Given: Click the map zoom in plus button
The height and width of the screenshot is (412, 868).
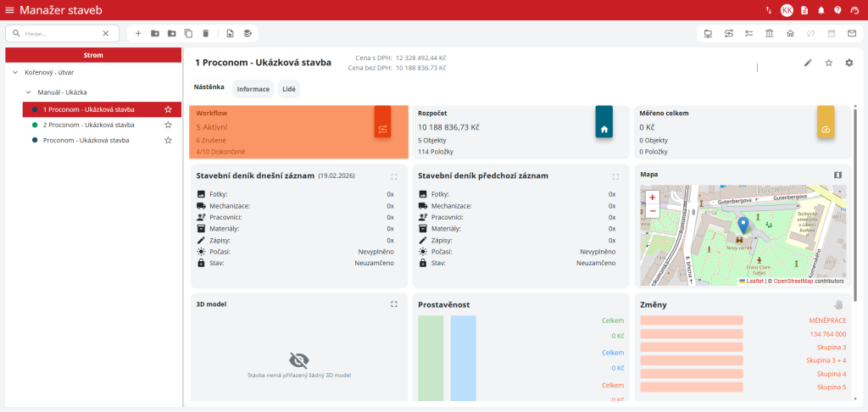Looking at the screenshot, I should click(652, 197).
